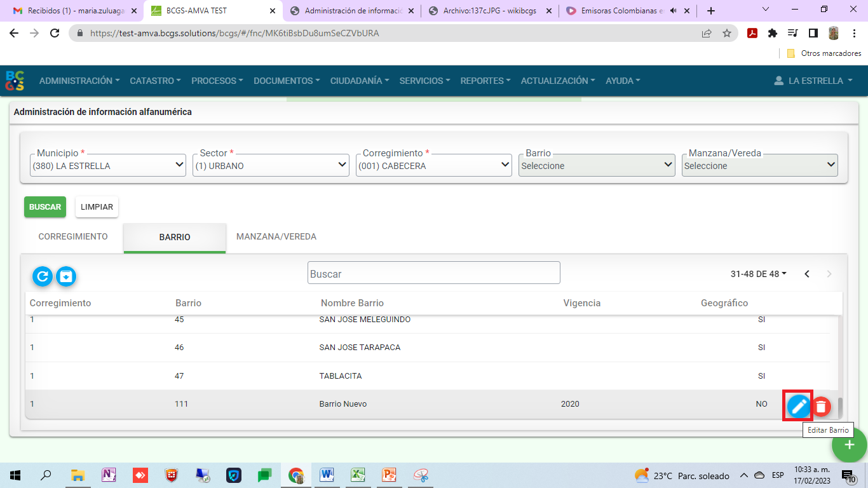Bookmark this page with the star icon

(x=727, y=33)
